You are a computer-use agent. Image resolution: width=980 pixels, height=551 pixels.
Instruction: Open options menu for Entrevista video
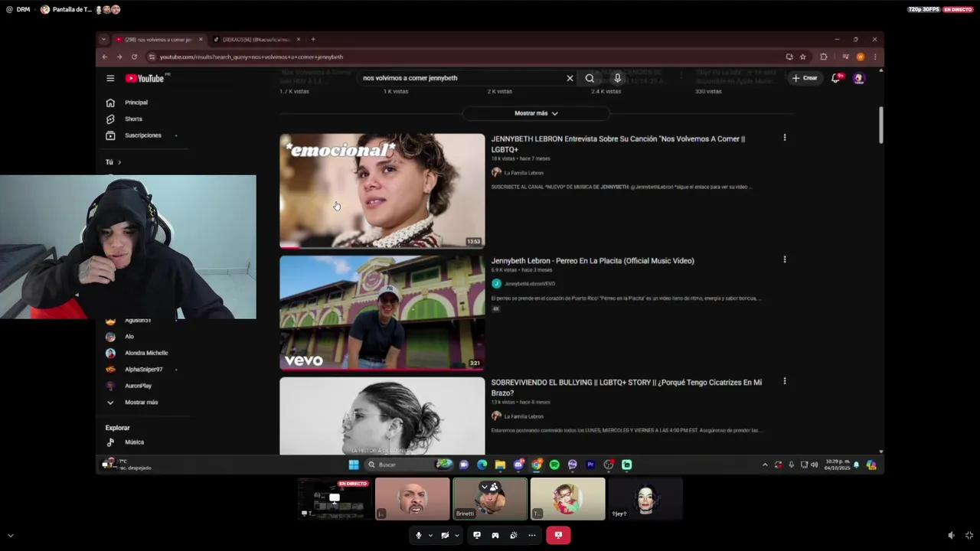(784, 138)
